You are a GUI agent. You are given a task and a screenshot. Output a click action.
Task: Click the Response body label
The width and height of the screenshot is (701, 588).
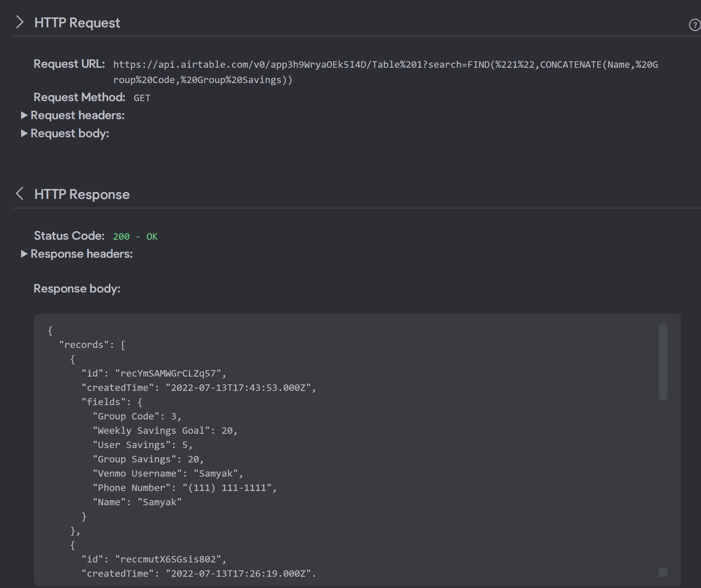pos(77,289)
